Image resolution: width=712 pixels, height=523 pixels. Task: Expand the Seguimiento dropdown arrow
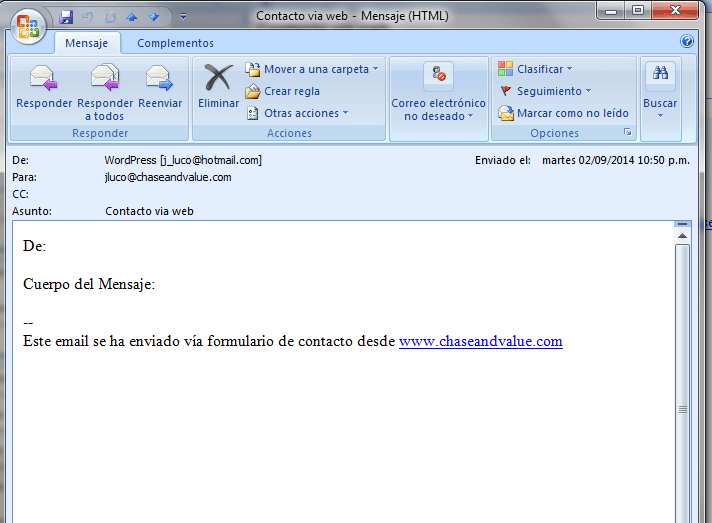588,91
